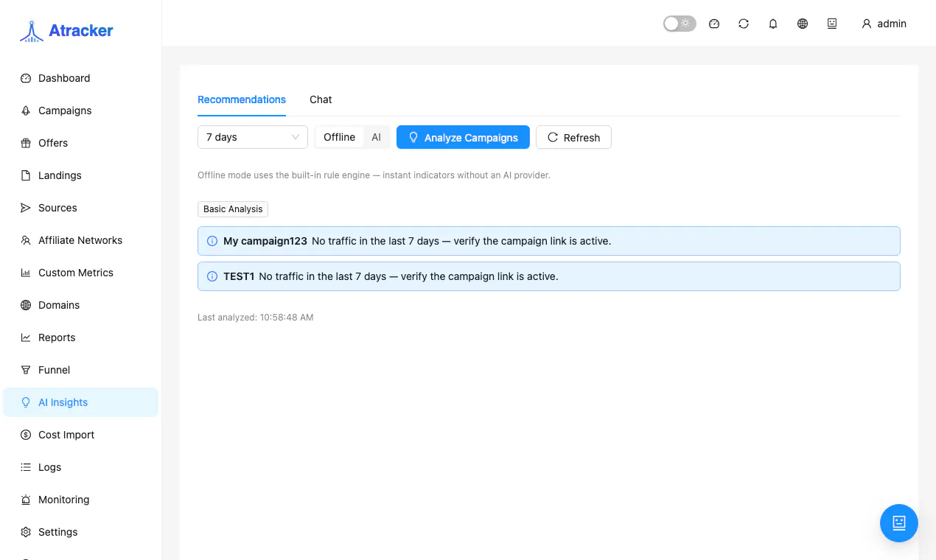This screenshot has height=560, width=936.
Task: Click the Monitoring alert icon
Action: point(26,500)
